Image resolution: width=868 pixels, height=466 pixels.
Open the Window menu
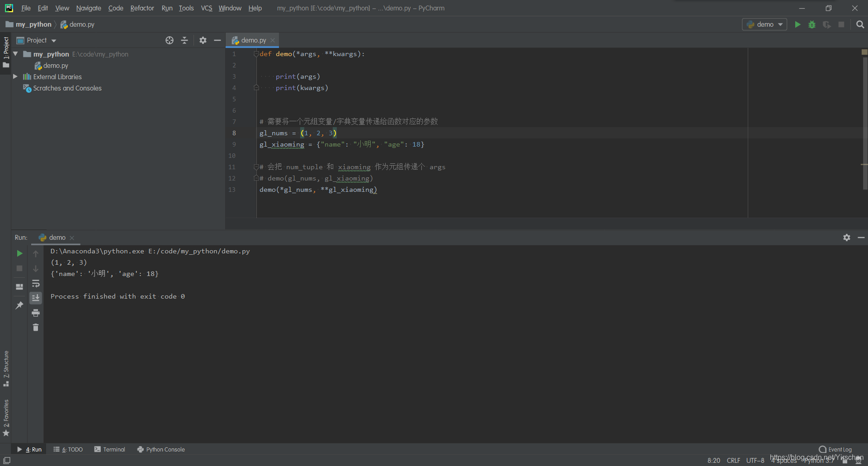[x=230, y=8]
